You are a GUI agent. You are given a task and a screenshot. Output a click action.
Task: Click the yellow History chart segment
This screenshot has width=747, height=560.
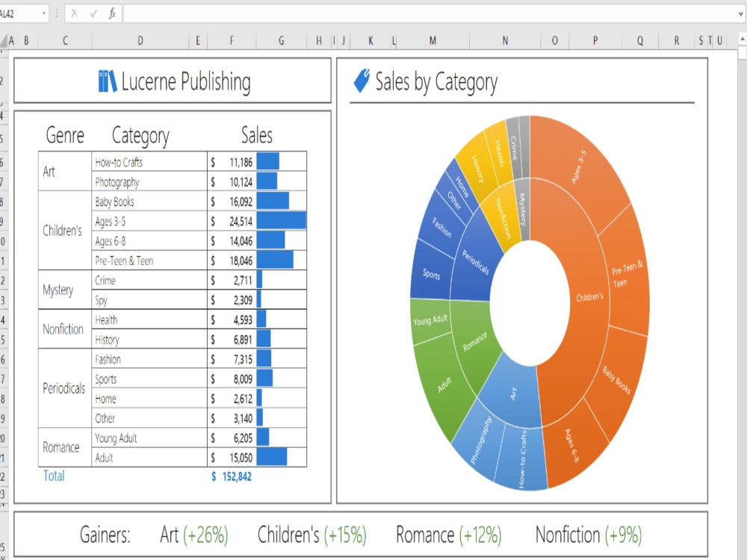click(477, 169)
